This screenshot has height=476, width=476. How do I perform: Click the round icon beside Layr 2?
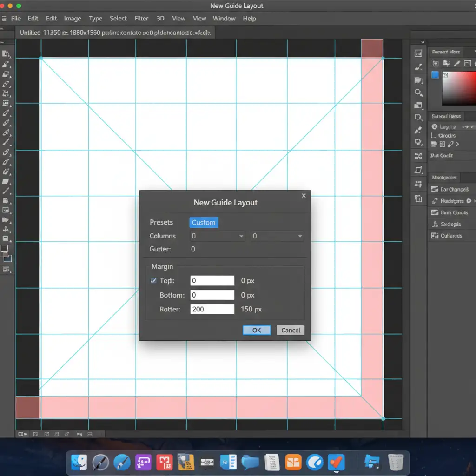(x=435, y=126)
